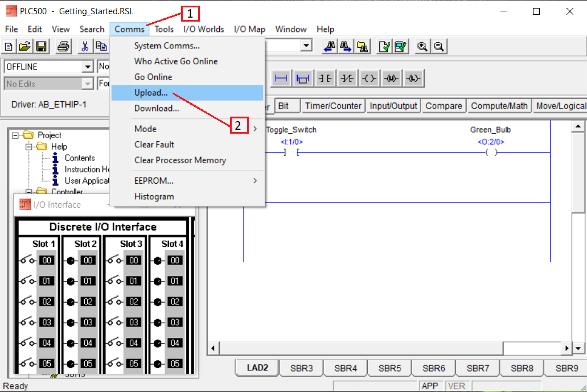587x392 pixels.
Task: Toggle Slot 3 switch 00
Action: (x=115, y=260)
